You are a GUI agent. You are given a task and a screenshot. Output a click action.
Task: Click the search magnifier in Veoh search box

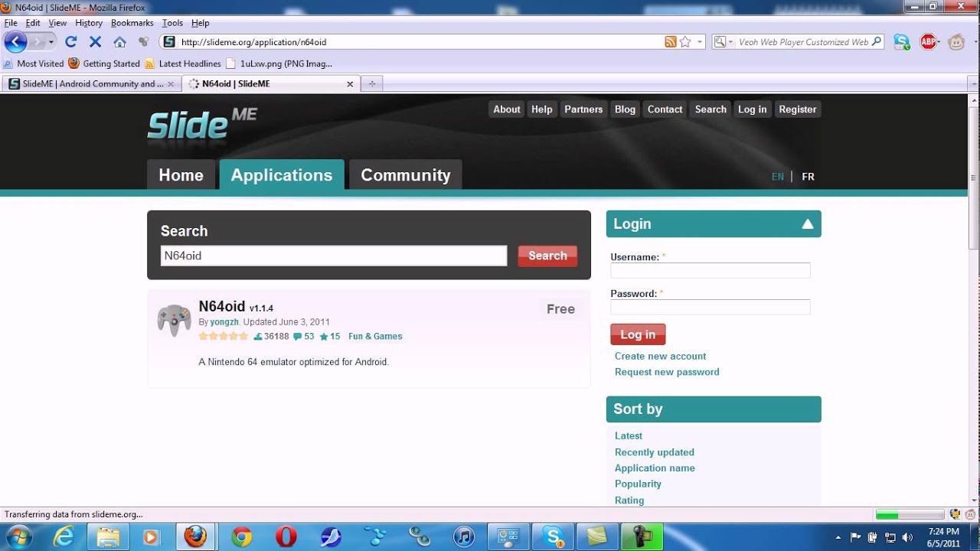[x=877, y=42]
